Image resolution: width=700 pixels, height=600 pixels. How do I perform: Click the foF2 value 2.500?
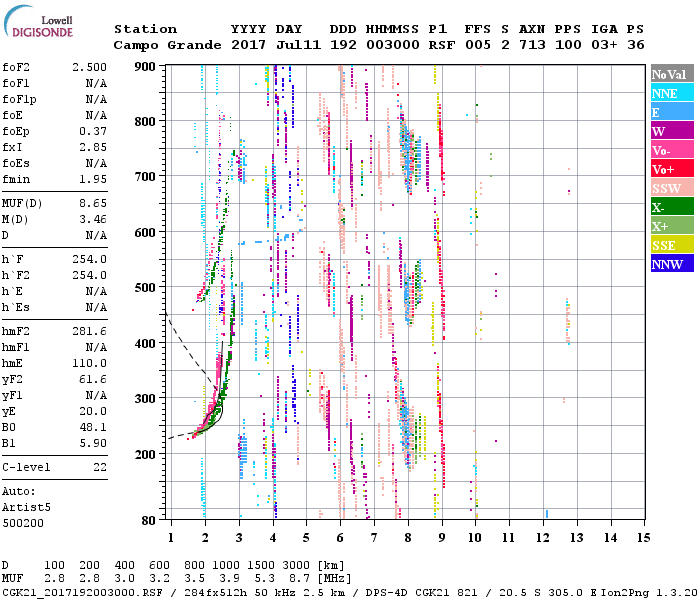88,66
